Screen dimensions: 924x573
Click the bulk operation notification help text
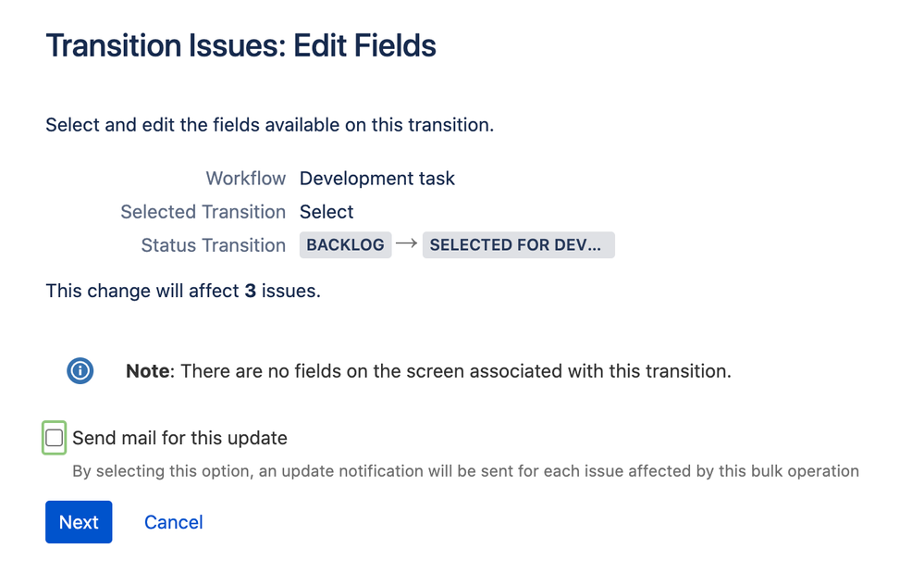pos(465,471)
